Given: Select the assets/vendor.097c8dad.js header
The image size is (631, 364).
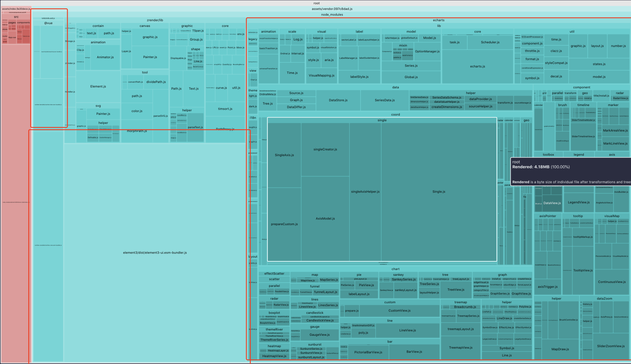Looking at the screenshot, I should [x=332, y=9].
